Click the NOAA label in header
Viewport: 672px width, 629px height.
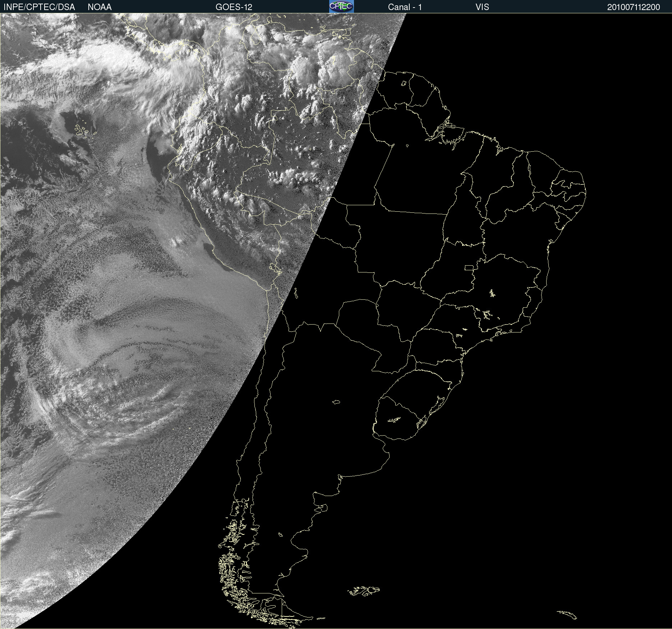[x=100, y=7]
